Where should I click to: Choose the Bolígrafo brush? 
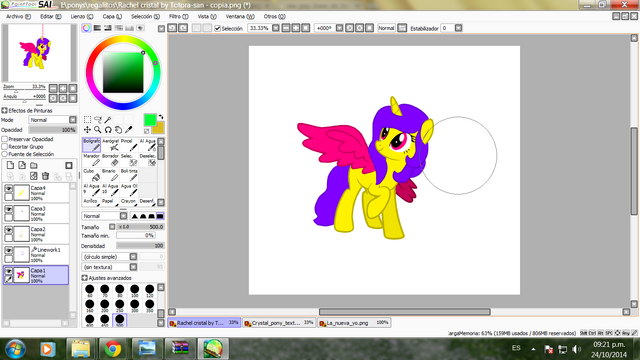91,145
